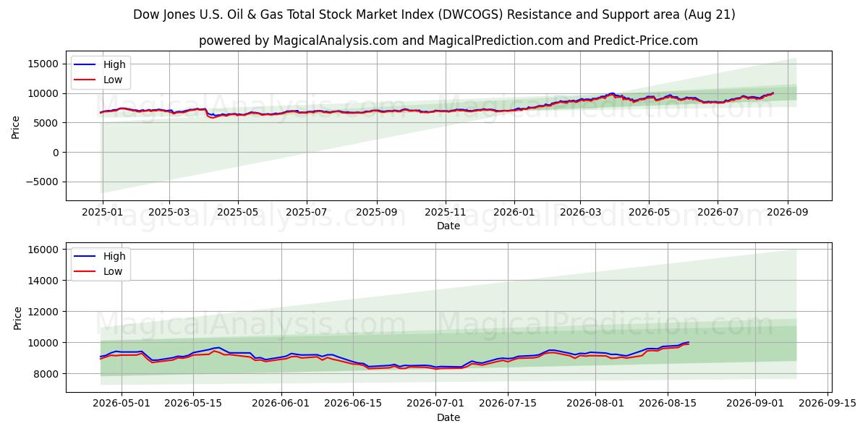Click the 8000 tick on lower chart
The image size is (868, 434).
[48, 374]
